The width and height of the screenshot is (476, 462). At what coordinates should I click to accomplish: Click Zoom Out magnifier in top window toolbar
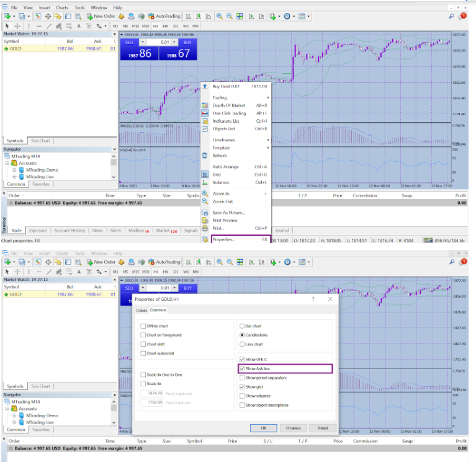click(x=230, y=16)
